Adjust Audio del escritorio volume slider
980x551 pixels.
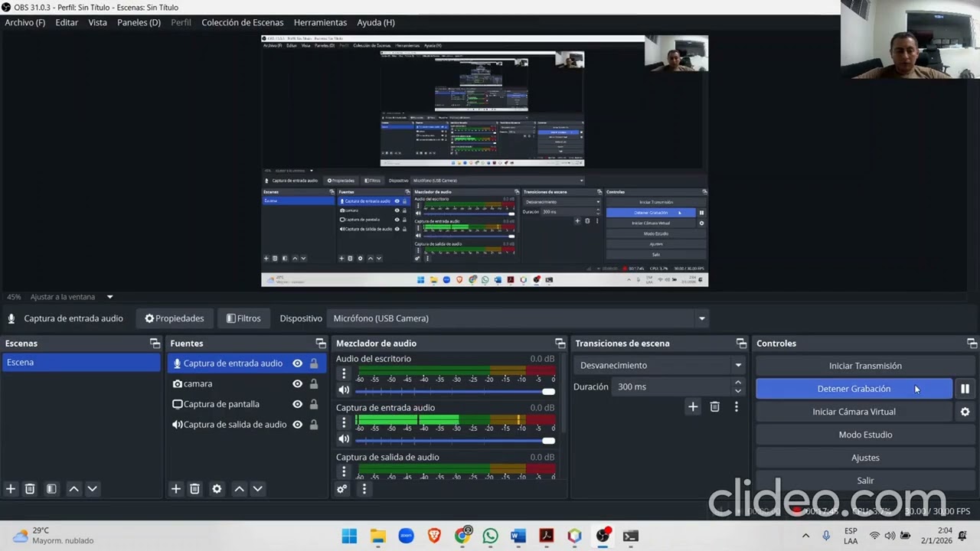455,392
